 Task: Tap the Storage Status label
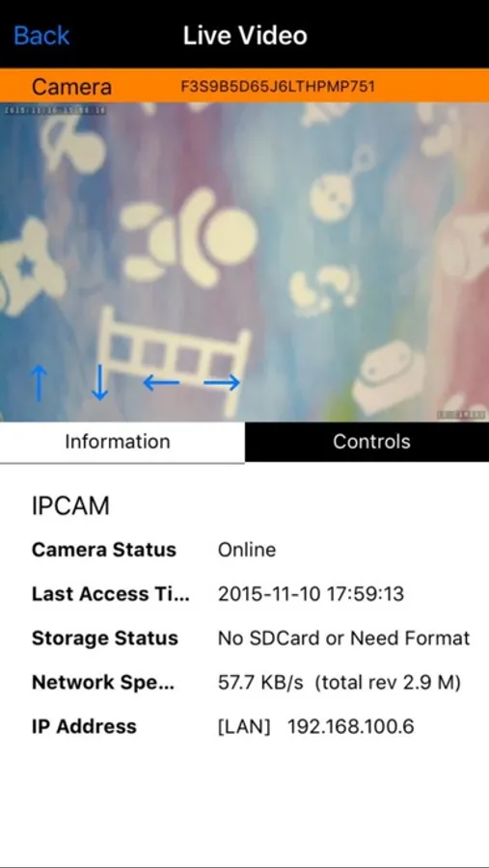(x=105, y=637)
